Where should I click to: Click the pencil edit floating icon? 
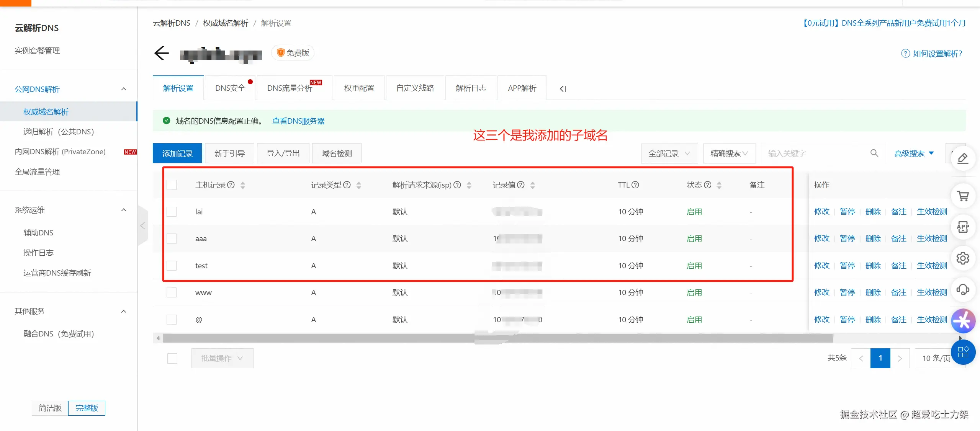[963, 158]
